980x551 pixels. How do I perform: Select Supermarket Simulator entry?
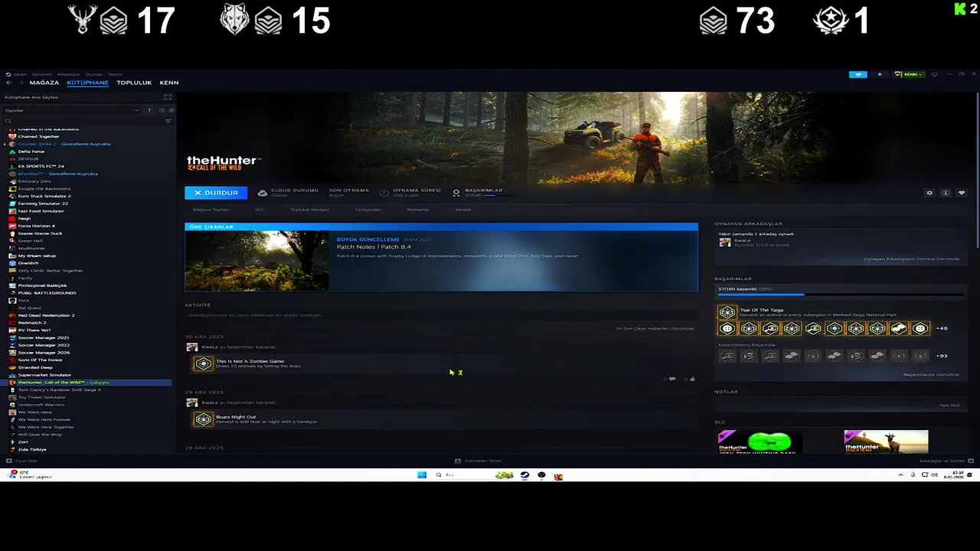[x=44, y=375]
